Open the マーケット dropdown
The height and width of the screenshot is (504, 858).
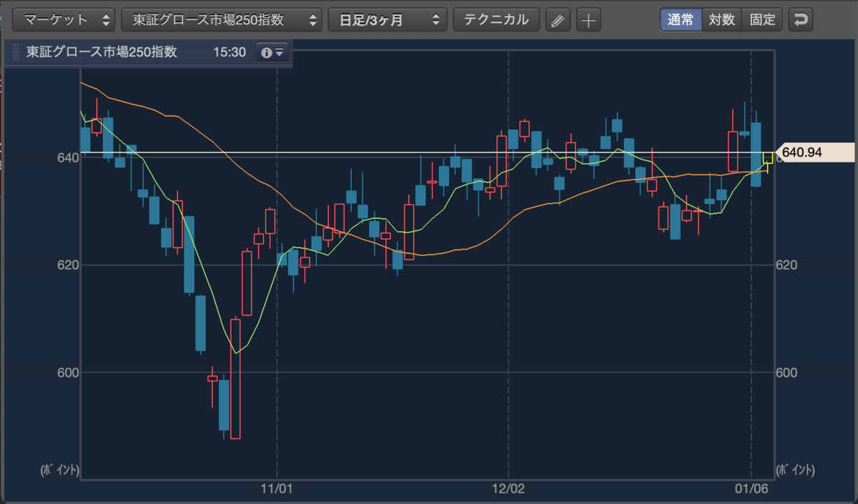pos(64,19)
